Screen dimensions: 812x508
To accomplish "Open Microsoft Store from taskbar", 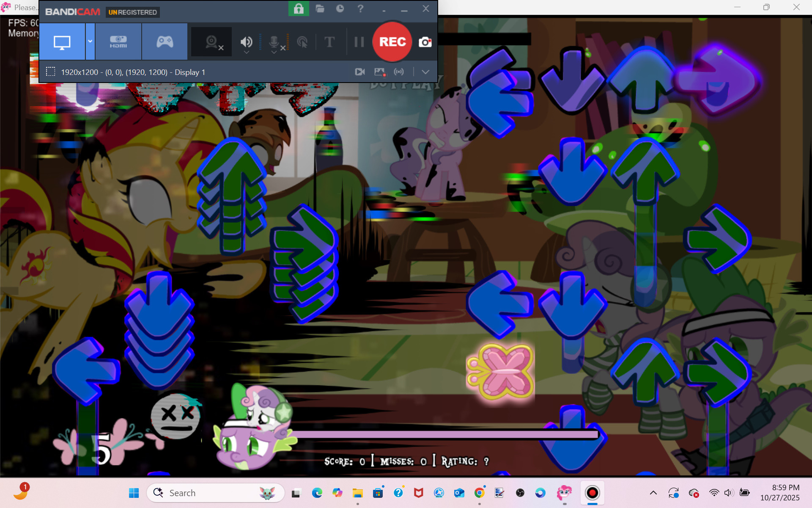I will pyautogui.click(x=378, y=493).
